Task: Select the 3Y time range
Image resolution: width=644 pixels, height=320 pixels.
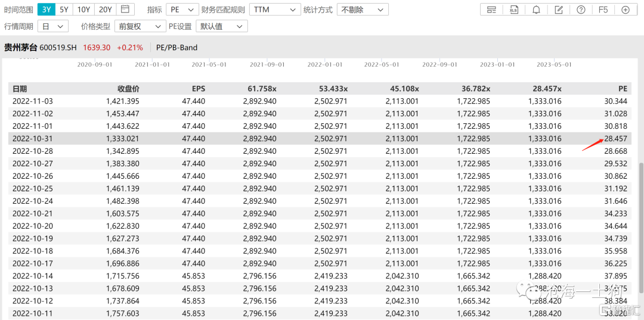Action: (46, 9)
